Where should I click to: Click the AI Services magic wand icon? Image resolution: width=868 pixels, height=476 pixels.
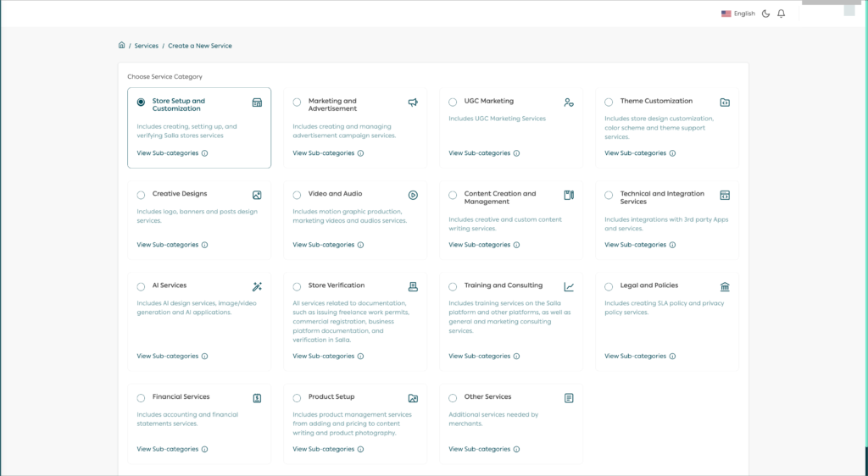click(257, 287)
